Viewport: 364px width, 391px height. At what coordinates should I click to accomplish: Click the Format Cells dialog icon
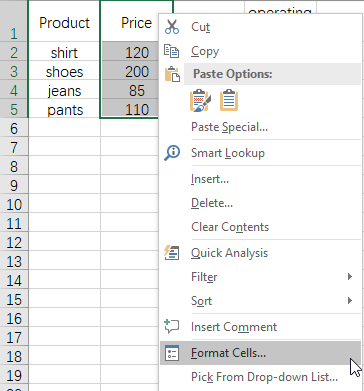[x=172, y=353]
